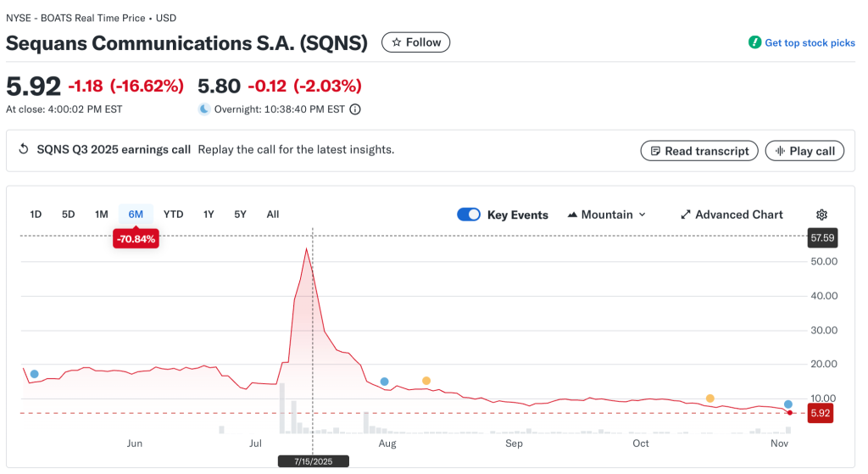Click Read transcript button
This screenshot has height=474, width=868.
point(698,151)
